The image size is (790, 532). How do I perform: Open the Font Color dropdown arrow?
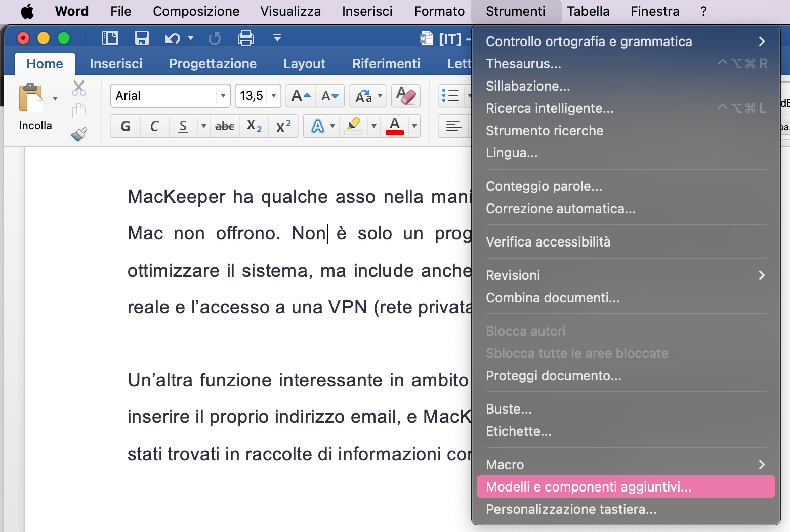[414, 126]
